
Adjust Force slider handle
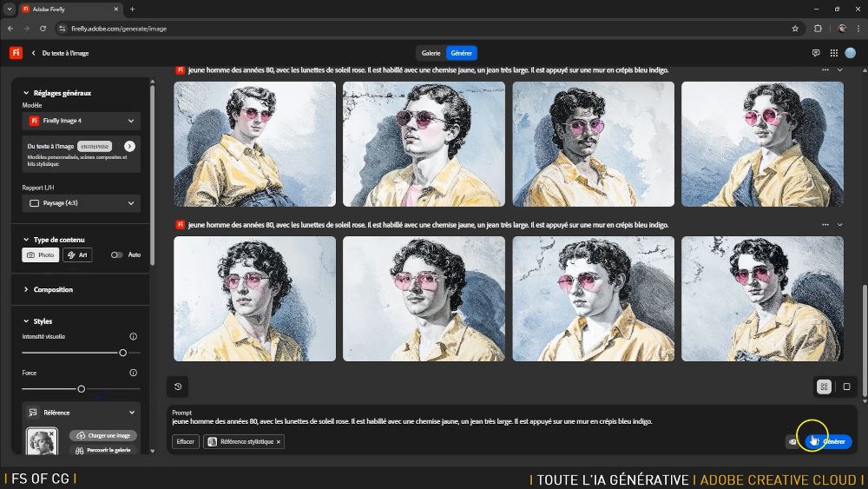(82, 389)
